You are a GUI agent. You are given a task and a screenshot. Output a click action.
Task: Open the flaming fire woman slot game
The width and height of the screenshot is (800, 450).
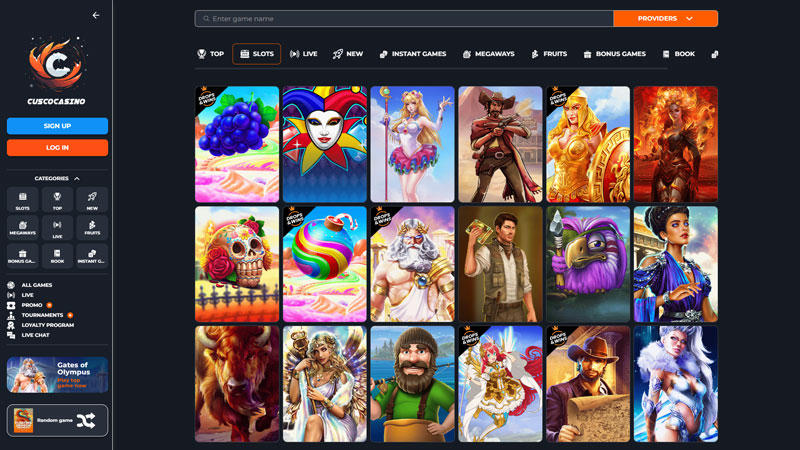(676, 144)
